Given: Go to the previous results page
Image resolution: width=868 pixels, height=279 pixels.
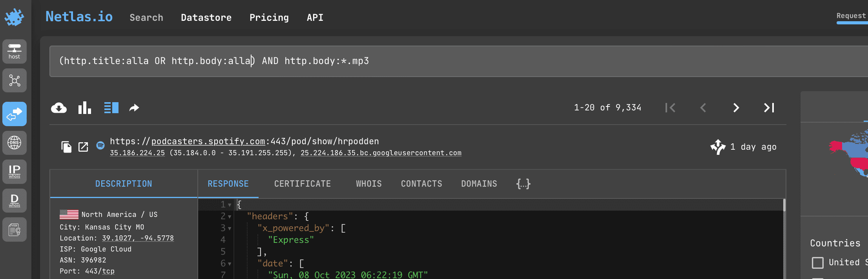Looking at the screenshot, I should click(703, 108).
